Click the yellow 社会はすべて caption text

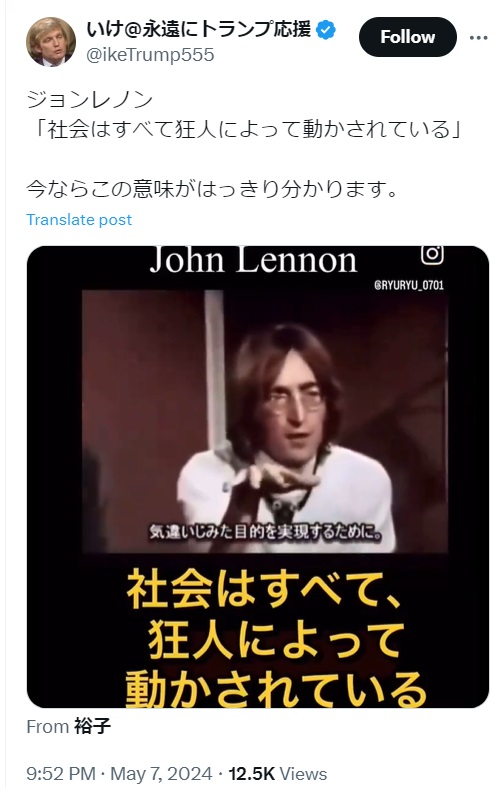[x=263, y=588]
